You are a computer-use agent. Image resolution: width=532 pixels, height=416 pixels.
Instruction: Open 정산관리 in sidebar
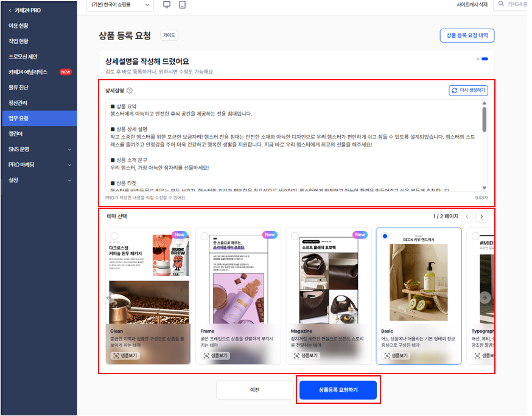tap(39, 104)
